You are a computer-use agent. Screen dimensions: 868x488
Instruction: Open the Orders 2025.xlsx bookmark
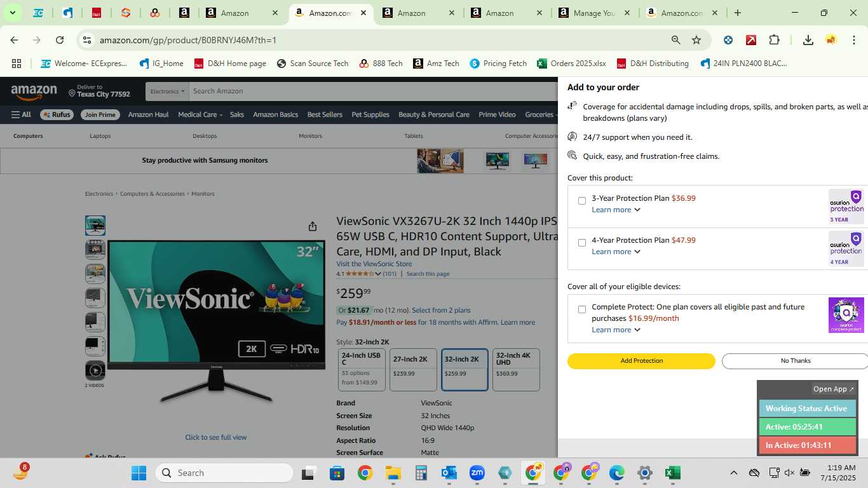tap(571, 64)
